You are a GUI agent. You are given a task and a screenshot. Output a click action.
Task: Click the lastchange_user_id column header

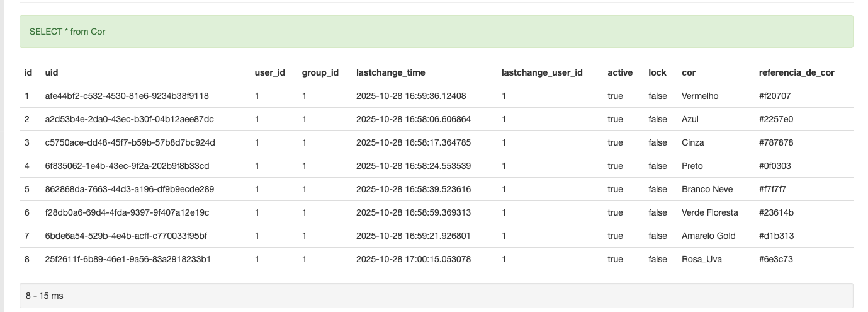point(541,72)
